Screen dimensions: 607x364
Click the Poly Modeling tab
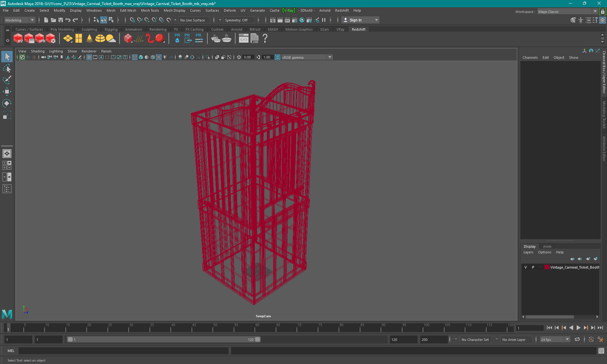pyautogui.click(x=62, y=29)
